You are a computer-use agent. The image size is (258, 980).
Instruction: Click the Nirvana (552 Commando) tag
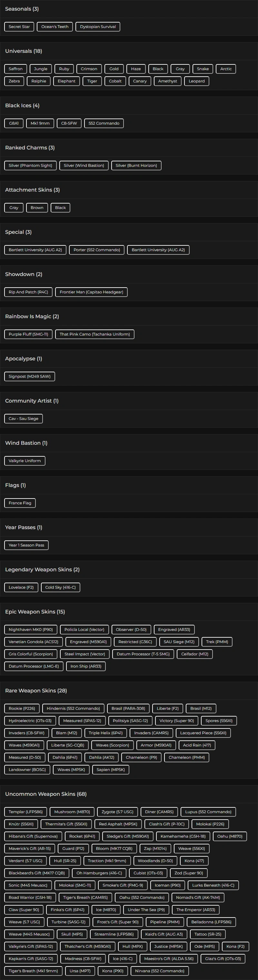[x=160, y=971]
